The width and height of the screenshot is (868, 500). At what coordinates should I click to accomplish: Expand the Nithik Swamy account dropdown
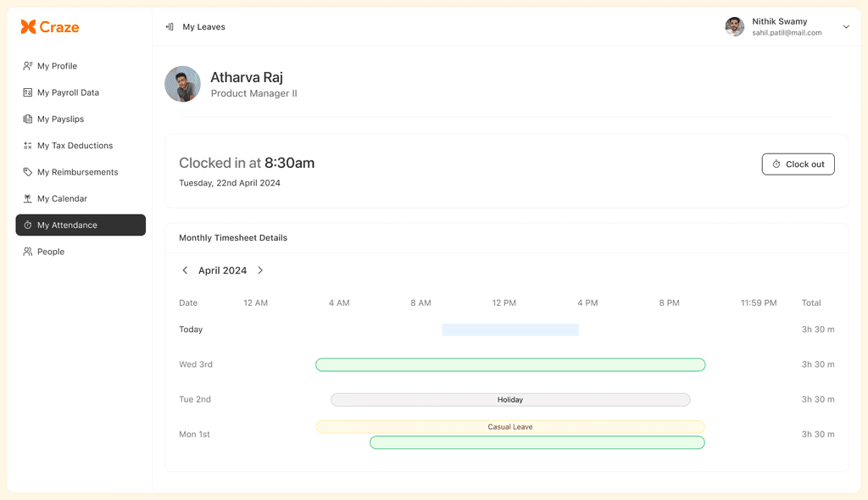tap(846, 26)
